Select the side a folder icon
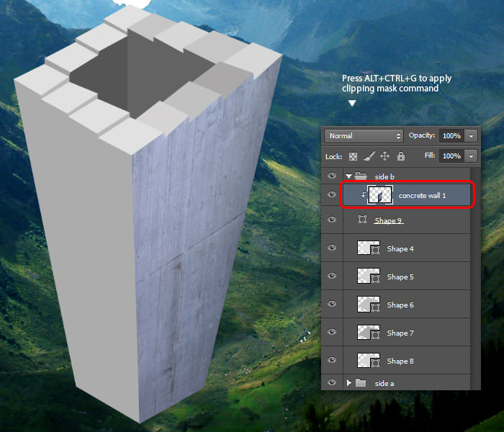Viewport: 504px width, 432px height. coord(361,382)
